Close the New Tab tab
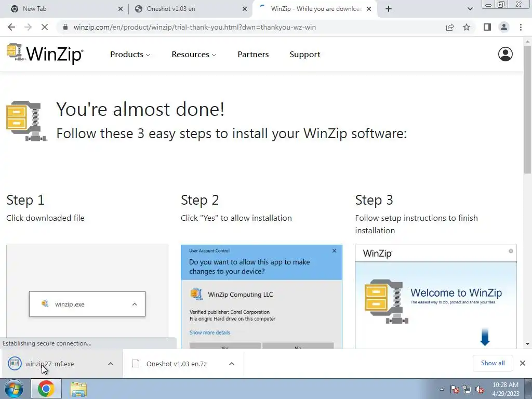Image resolution: width=532 pixels, height=399 pixels. pos(120,9)
